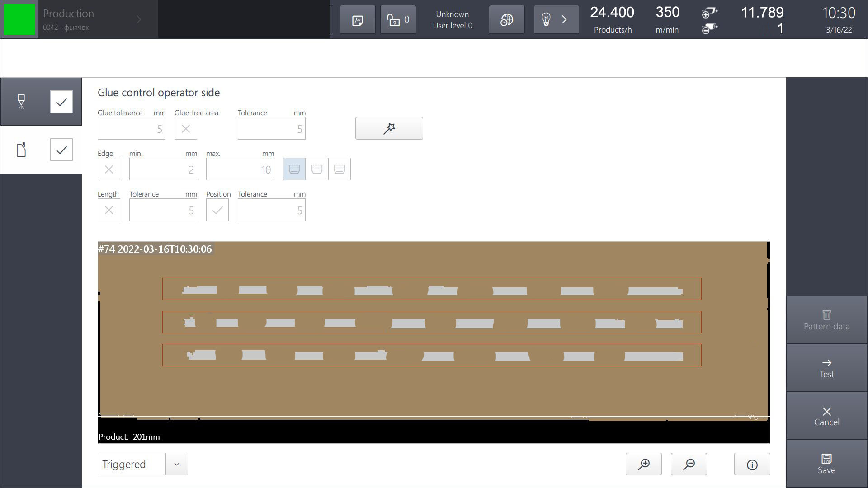Open the report chart icon in the header
868x488 pixels.
[357, 19]
